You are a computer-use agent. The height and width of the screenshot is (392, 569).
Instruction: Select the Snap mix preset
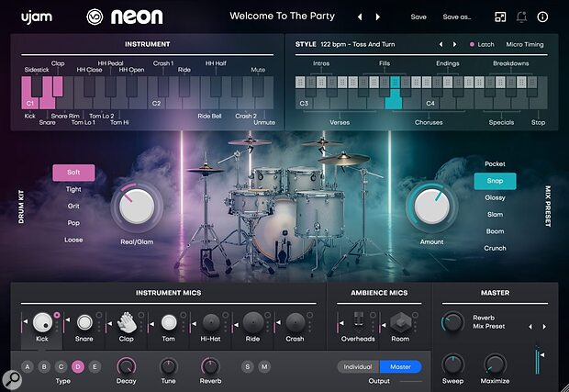click(x=495, y=181)
